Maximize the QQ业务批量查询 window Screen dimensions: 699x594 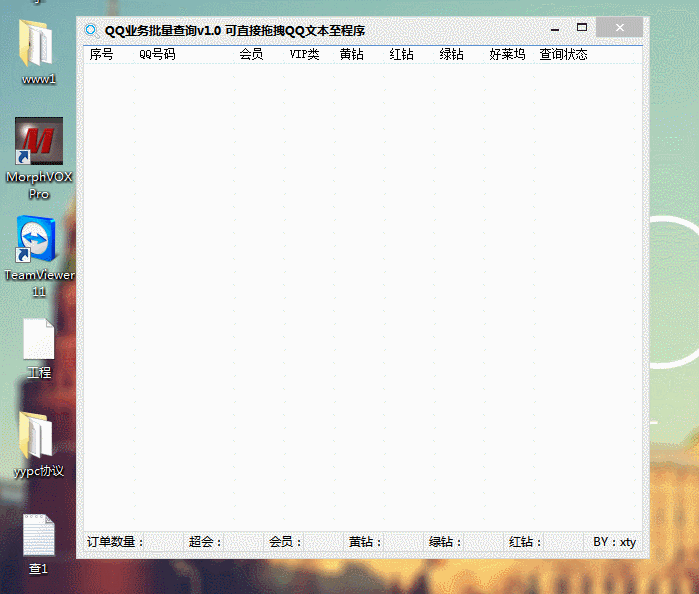(x=582, y=28)
